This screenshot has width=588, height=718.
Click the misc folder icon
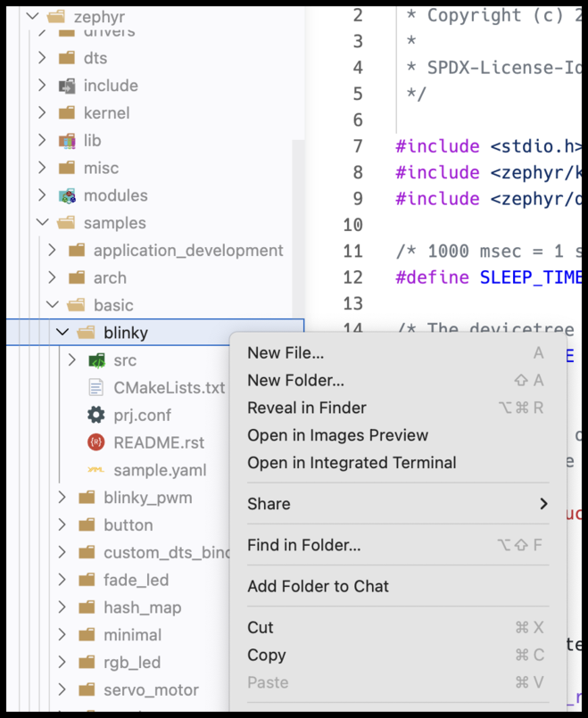pyautogui.click(x=67, y=168)
